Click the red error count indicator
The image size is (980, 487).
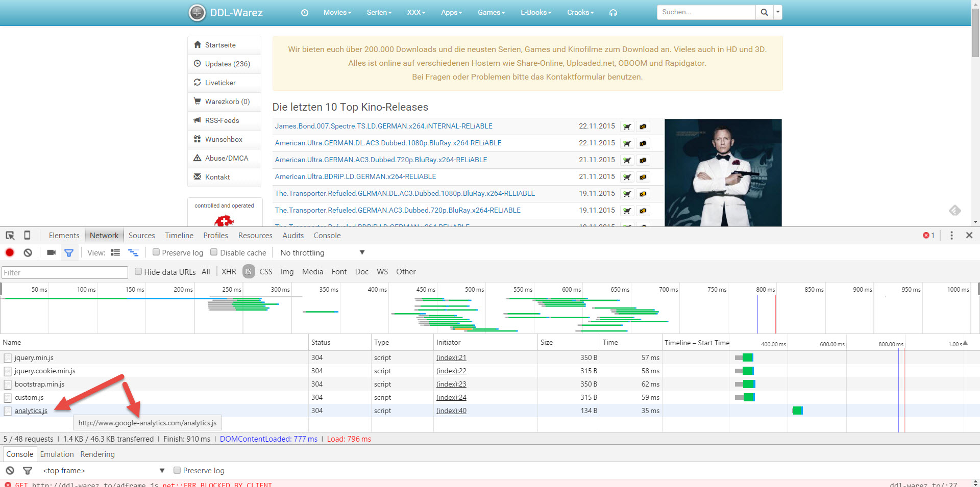click(928, 236)
